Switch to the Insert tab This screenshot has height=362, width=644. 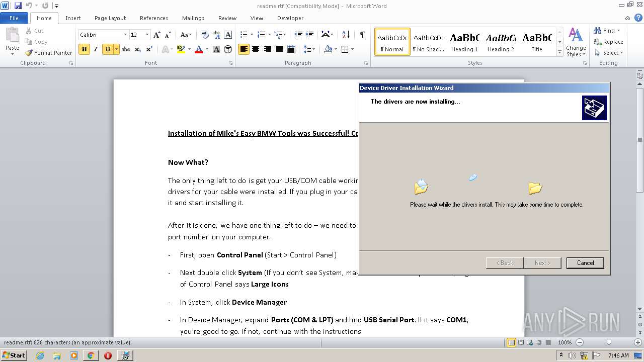click(73, 18)
